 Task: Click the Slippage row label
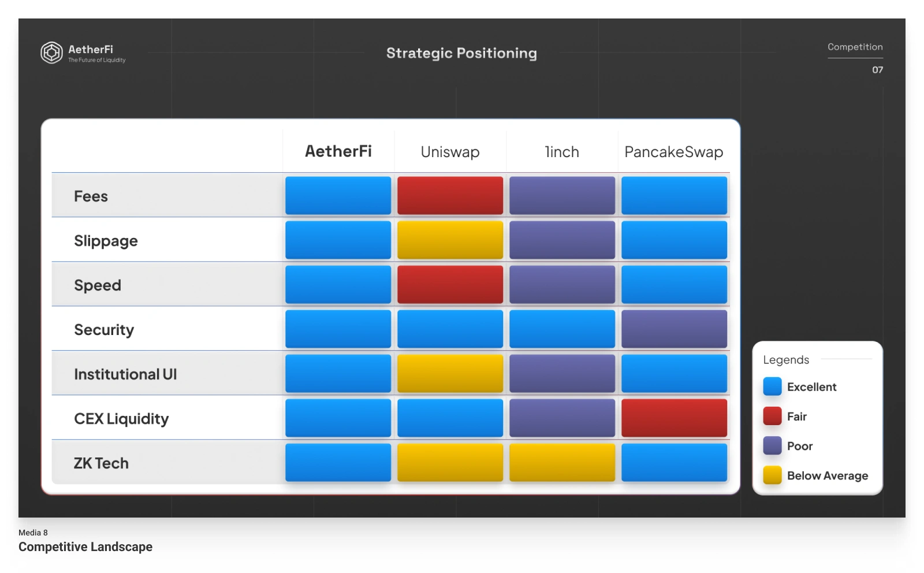[106, 241]
